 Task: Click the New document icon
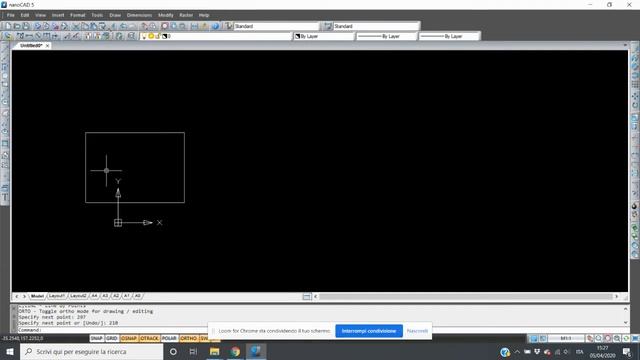8,26
